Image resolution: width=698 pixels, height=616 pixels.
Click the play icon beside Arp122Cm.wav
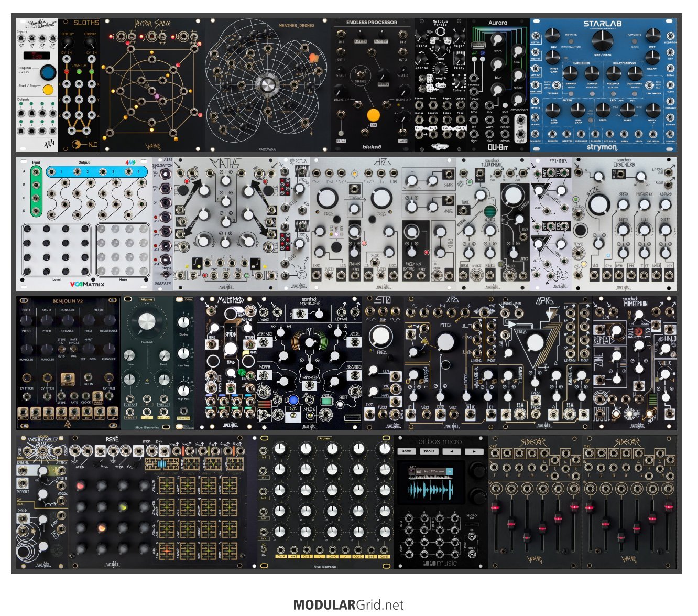[x=450, y=472]
